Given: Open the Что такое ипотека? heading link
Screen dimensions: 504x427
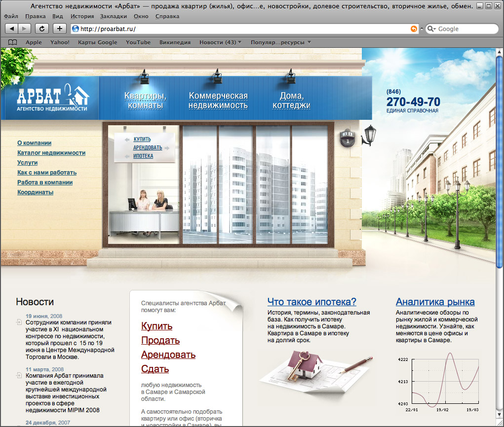Looking at the screenshot, I should tap(312, 302).
